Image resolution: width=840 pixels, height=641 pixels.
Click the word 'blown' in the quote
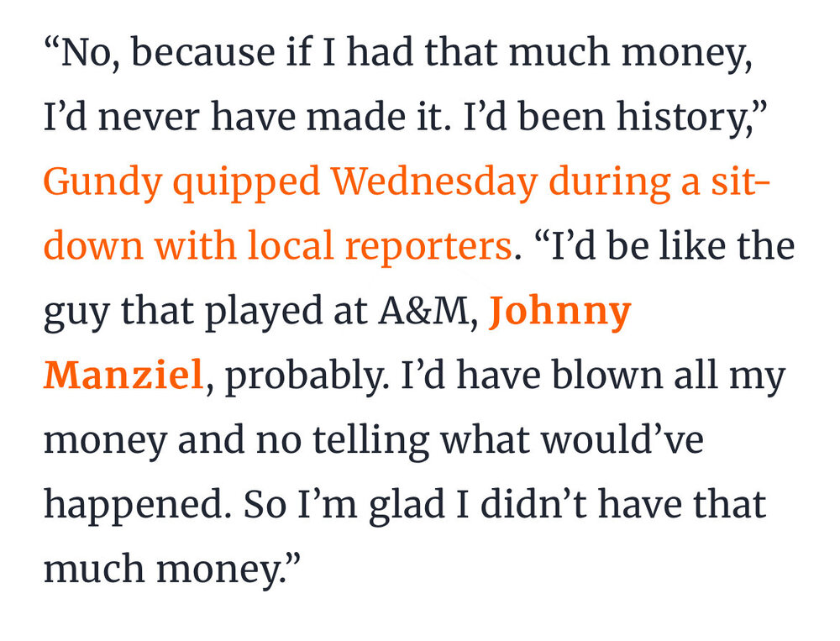click(607, 374)
